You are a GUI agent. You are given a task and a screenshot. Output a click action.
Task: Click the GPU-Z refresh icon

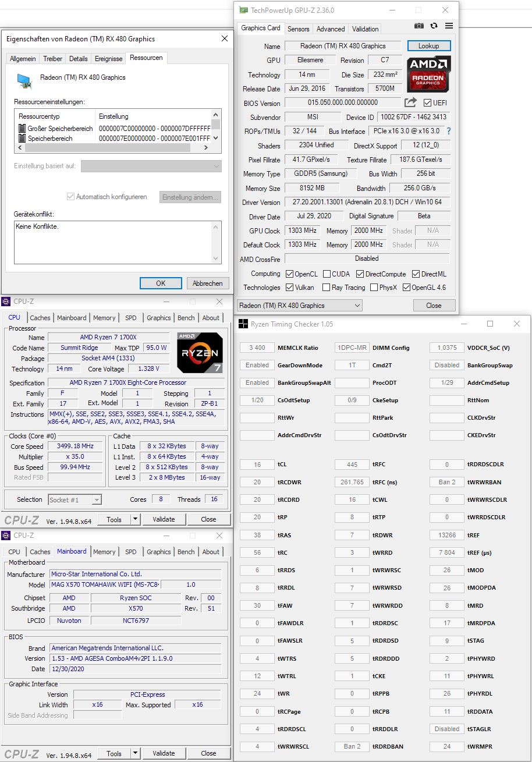tap(434, 26)
